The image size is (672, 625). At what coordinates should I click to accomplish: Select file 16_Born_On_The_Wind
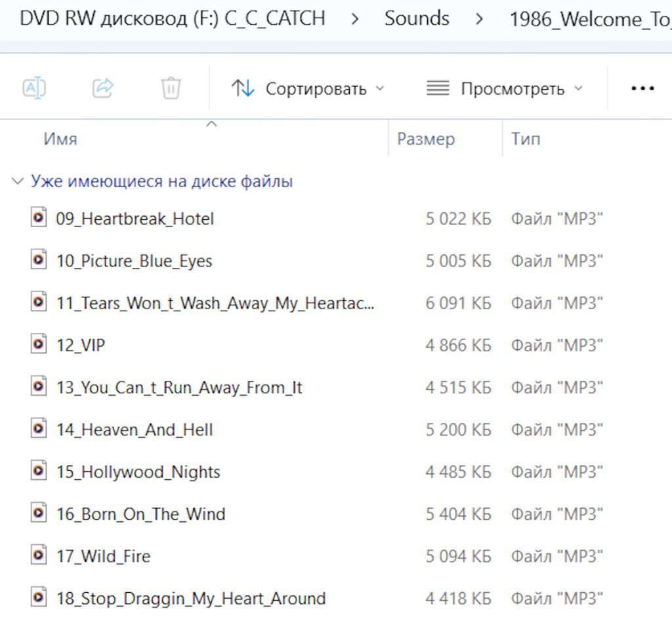coord(141,514)
